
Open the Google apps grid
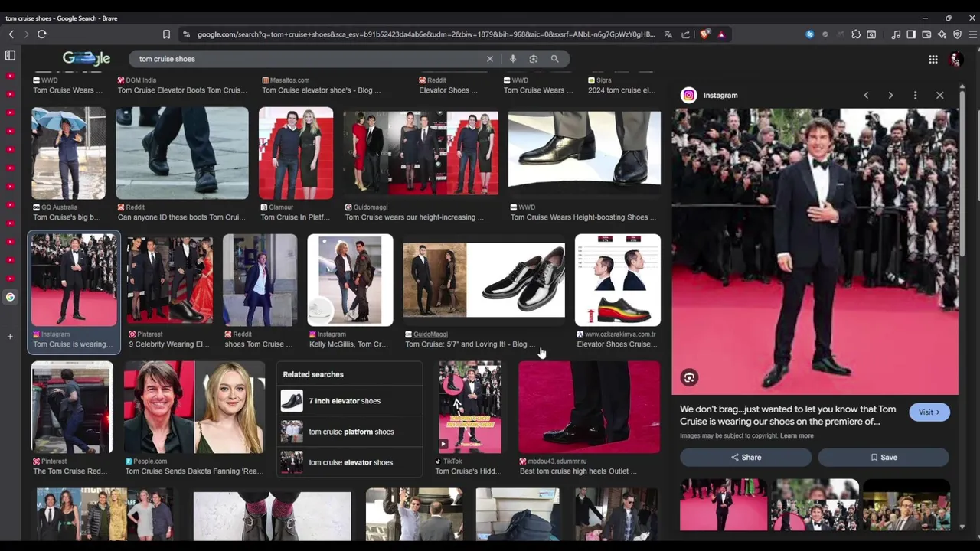933,59
